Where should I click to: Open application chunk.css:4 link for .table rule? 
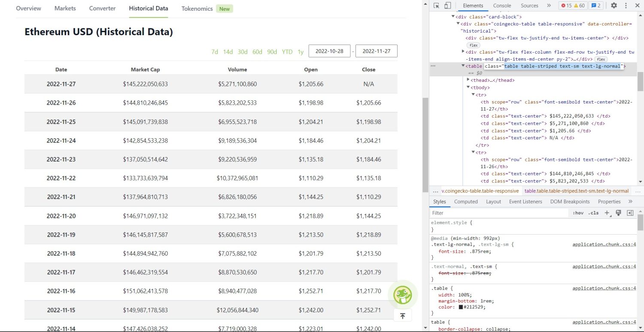(x=604, y=288)
